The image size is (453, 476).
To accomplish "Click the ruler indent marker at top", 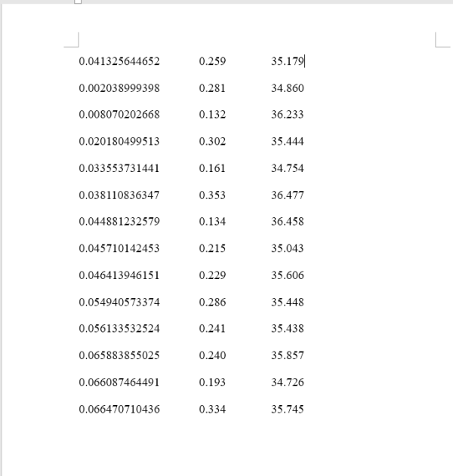I will coord(78,2).
